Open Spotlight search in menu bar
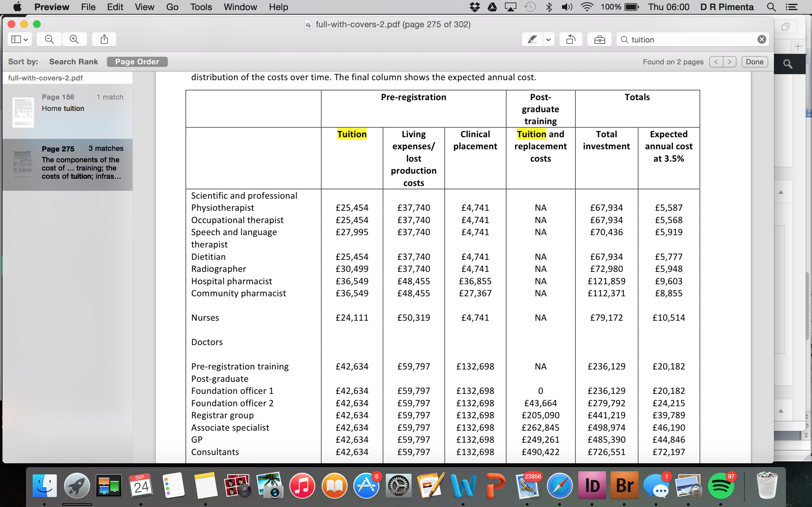The width and height of the screenshot is (812, 507). point(771,7)
